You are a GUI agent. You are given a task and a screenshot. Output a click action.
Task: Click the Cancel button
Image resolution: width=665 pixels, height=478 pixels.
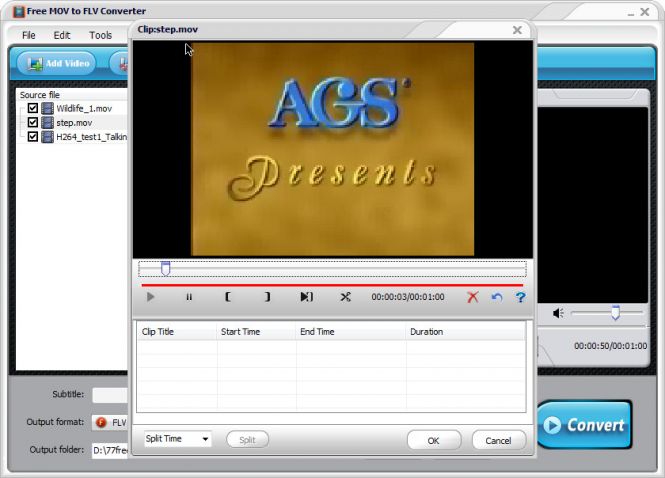(498, 440)
